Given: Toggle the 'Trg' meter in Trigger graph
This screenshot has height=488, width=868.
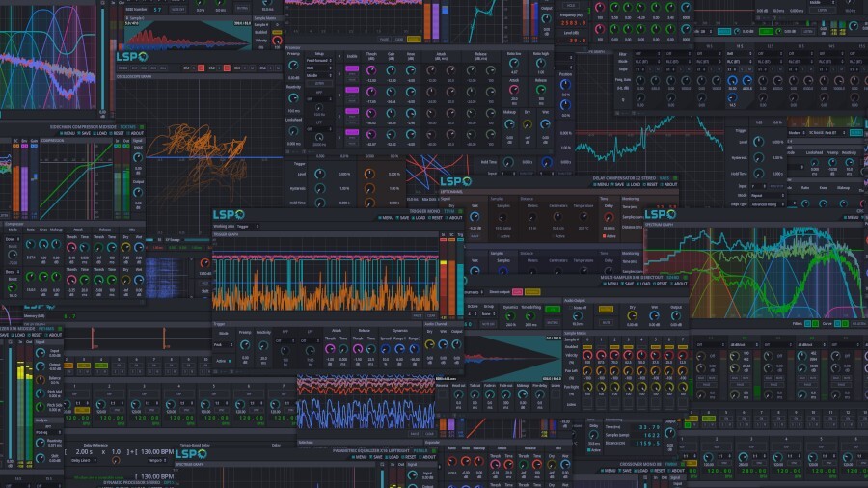Looking at the screenshot, I should pyautogui.click(x=460, y=239).
